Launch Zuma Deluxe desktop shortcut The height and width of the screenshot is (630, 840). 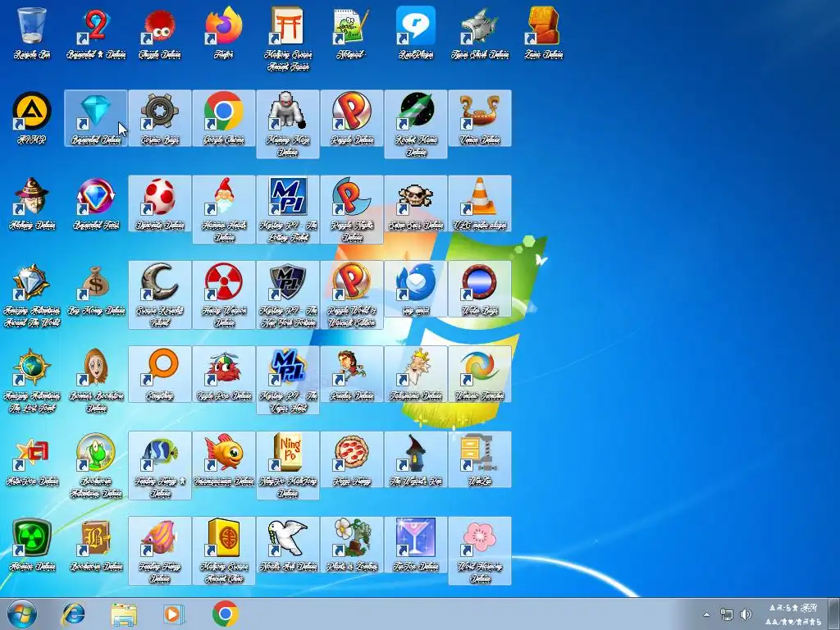click(543, 33)
